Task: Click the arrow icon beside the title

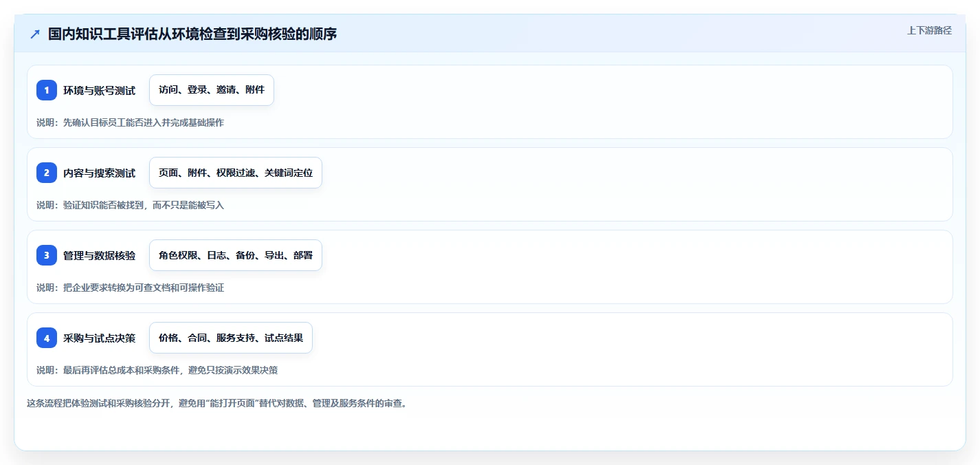Action: 35,34
